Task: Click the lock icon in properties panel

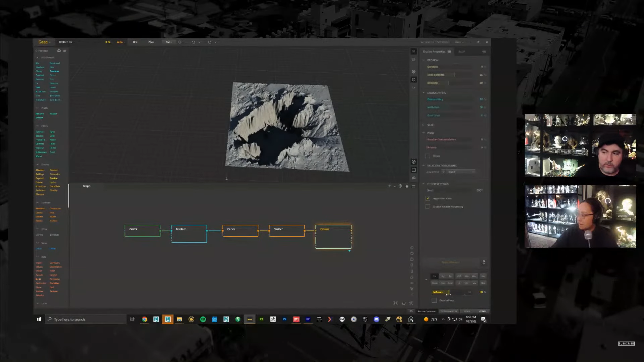Action: click(484, 262)
